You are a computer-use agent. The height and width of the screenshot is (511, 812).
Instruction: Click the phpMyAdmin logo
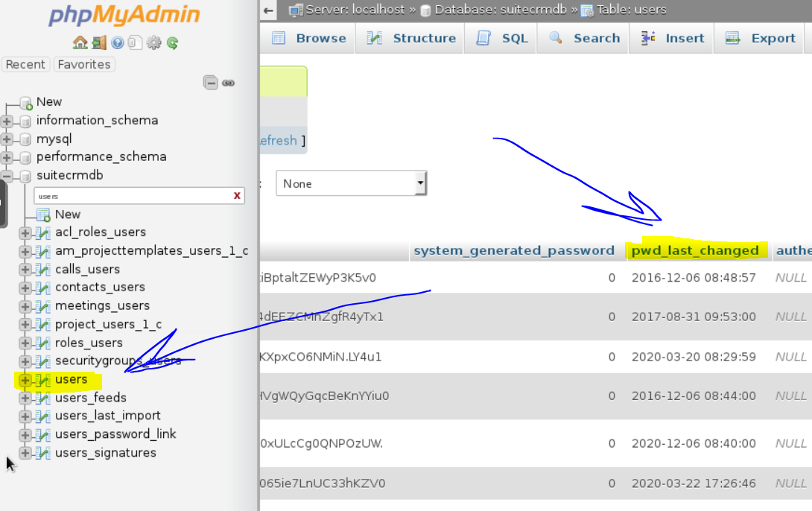[x=124, y=14]
